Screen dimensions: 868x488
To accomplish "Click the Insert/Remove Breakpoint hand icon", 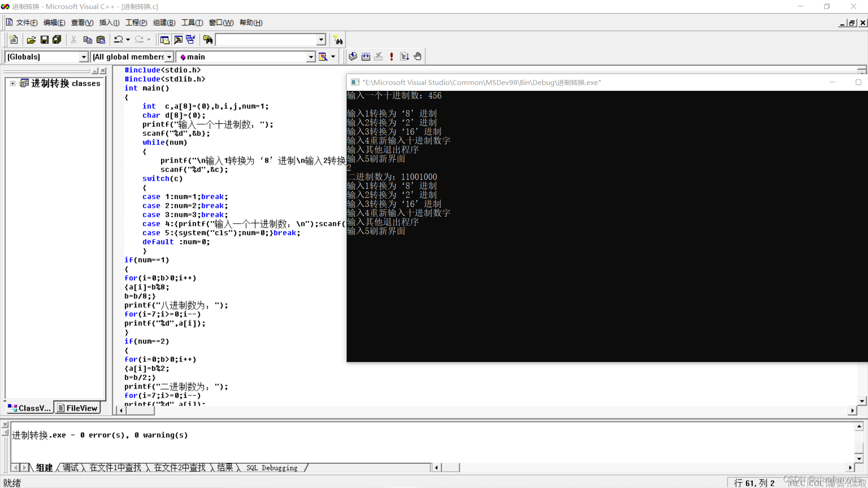I will click(417, 56).
